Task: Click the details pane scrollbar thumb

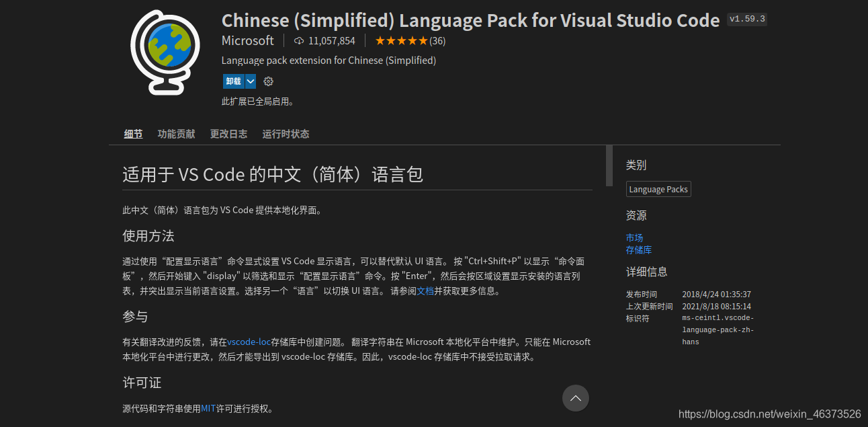Action: (x=609, y=165)
